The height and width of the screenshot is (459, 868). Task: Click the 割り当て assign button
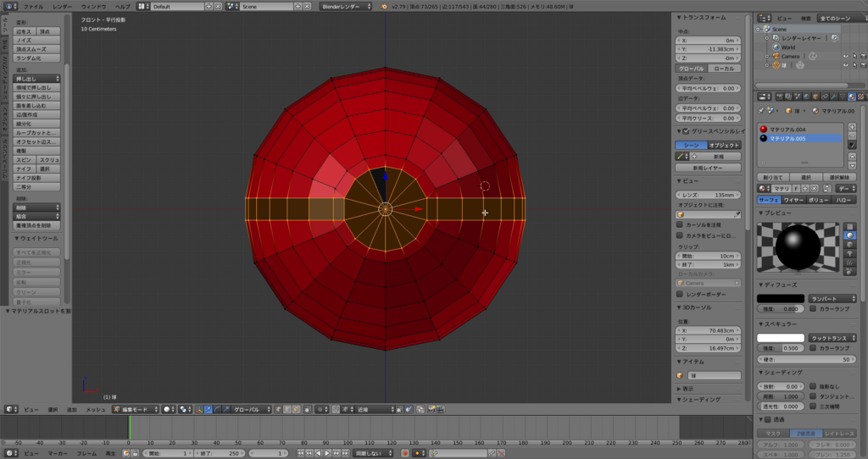771,176
